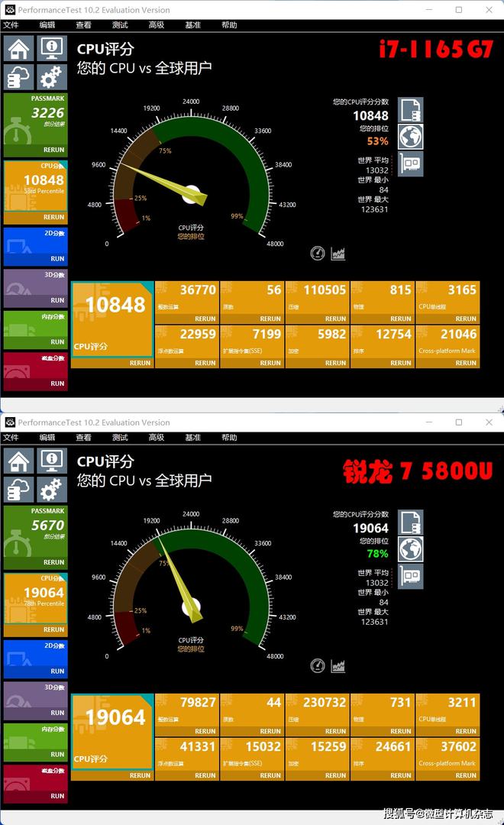Screen dimensions: 504x825
Task: Rerun the large CPU score tile showing 10848
Action: click(140, 363)
